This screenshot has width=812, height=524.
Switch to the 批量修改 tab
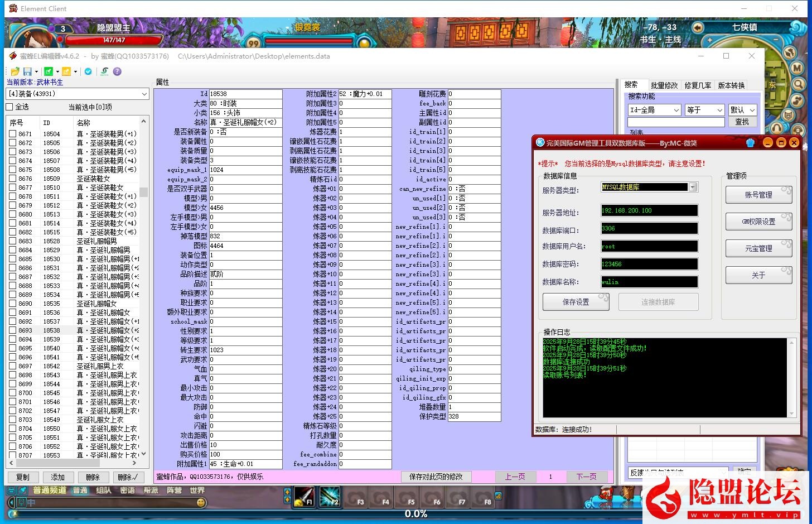(x=664, y=85)
